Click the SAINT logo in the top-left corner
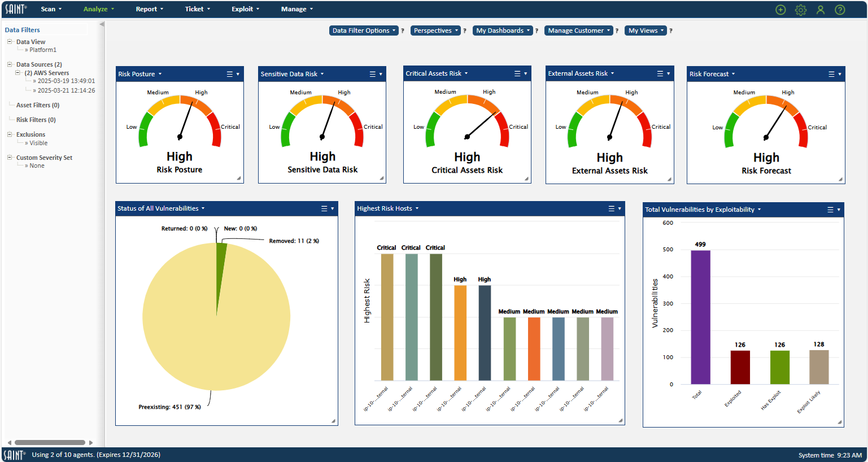The height and width of the screenshot is (462, 868). click(x=14, y=8)
